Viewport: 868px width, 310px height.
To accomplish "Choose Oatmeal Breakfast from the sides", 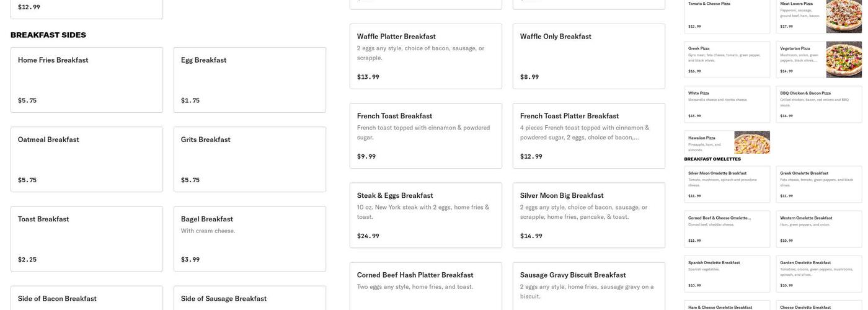I will click(x=87, y=159).
